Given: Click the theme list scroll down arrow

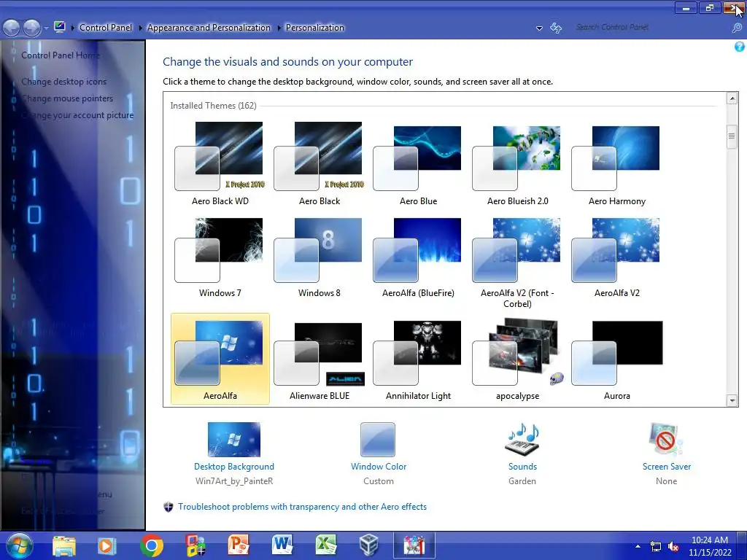Looking at the screenshot, I should [x=732, y=401].
